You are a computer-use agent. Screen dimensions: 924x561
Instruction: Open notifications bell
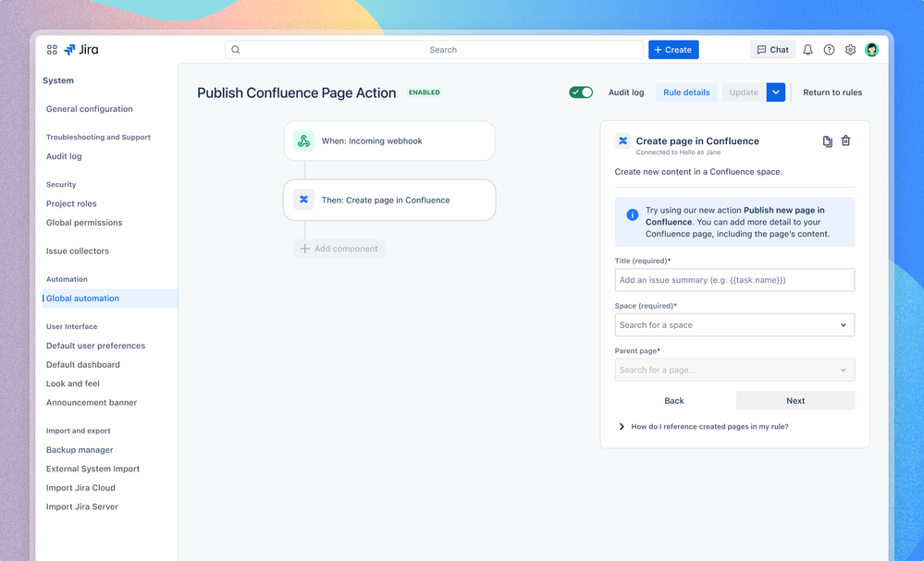[807, 50]
